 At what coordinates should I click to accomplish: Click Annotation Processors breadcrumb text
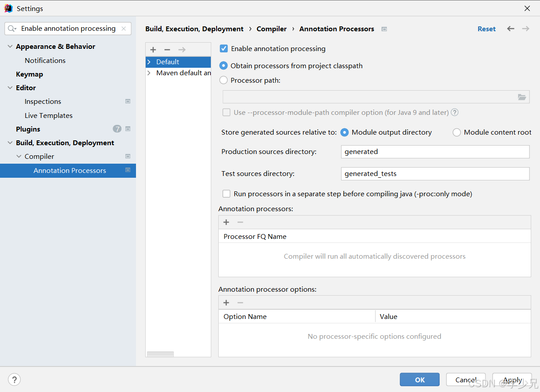337,29
